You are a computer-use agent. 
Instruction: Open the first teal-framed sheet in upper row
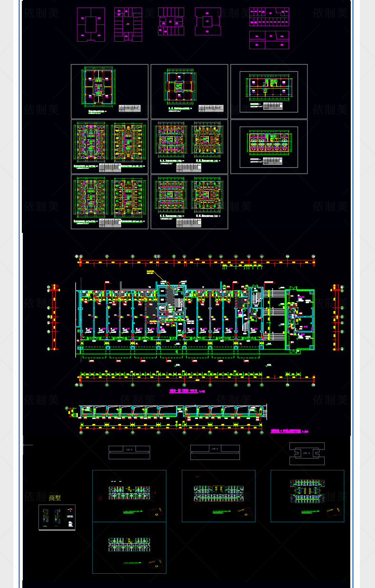129,496
